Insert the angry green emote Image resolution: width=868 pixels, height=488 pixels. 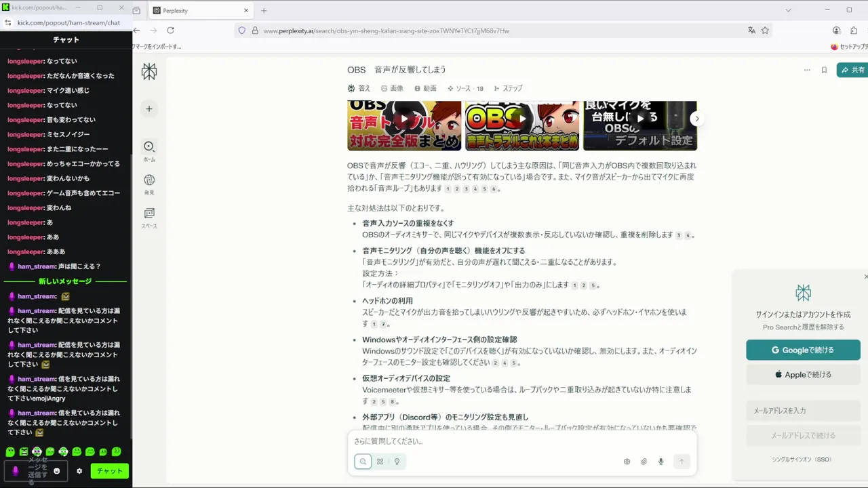23,451
